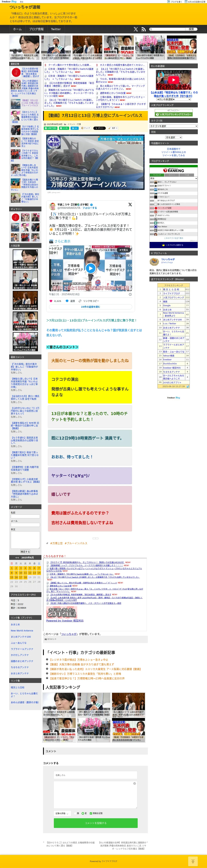The image size is (207, 868).
Task: Click the チェック share button
Action: (86, 128)
